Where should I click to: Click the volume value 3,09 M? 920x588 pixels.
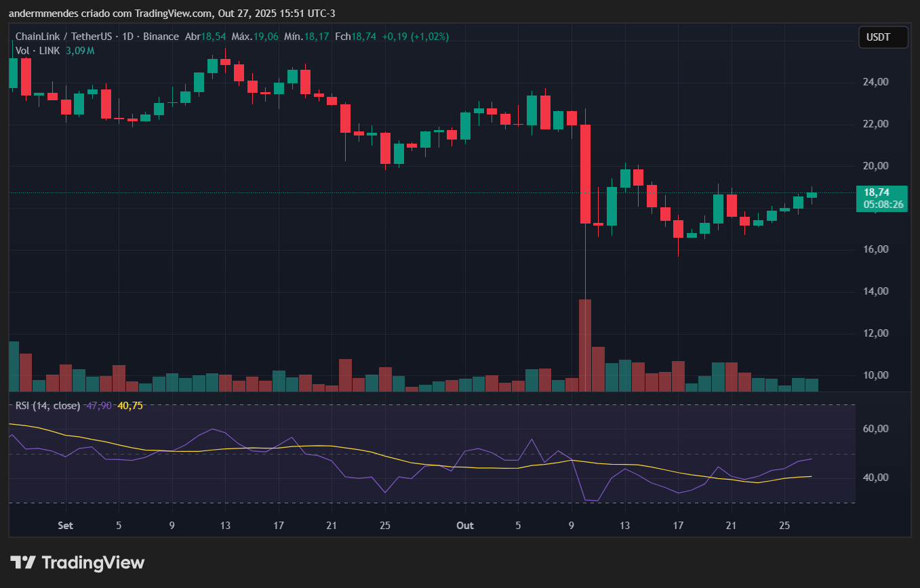tap(79, 51)
